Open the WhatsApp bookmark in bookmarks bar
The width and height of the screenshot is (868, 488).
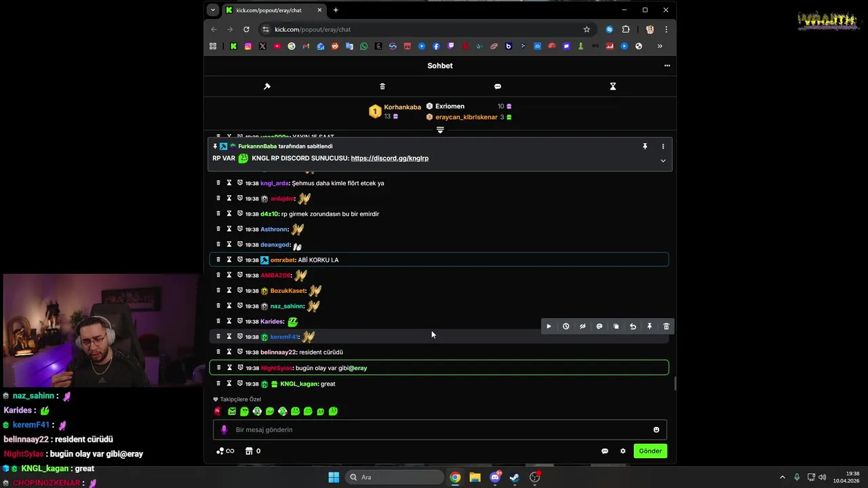point(364,46)
